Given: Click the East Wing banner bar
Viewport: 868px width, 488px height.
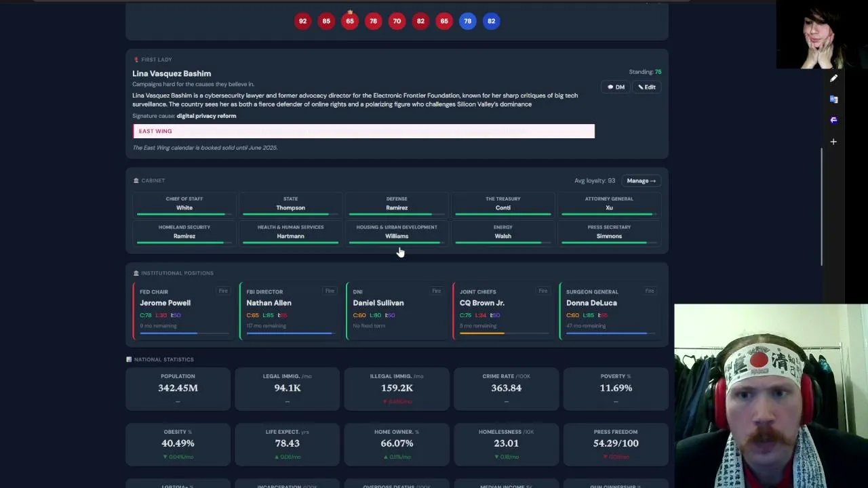Looking at the screenshot, I should [363, 131].
